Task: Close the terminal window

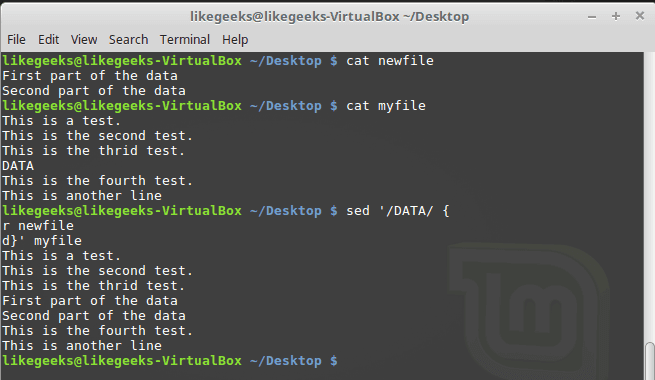Action: click(x=640, y=16)
